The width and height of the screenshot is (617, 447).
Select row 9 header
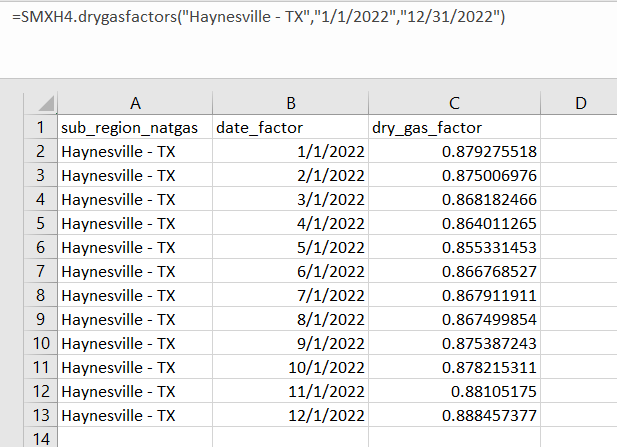(x=41, y=319)
